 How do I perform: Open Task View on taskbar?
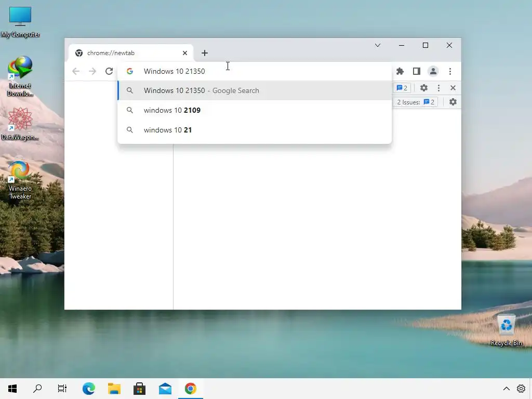(62, 389)
